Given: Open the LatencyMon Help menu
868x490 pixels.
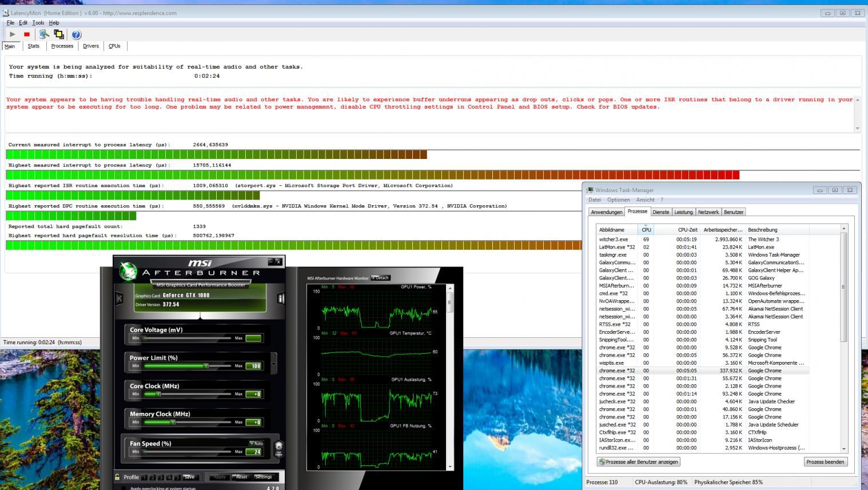Looking at the screenshot, I should [54, 23].
